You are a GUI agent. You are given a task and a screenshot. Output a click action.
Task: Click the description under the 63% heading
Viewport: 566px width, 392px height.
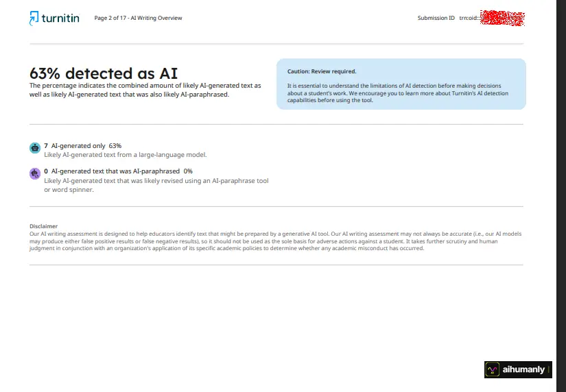145,90
